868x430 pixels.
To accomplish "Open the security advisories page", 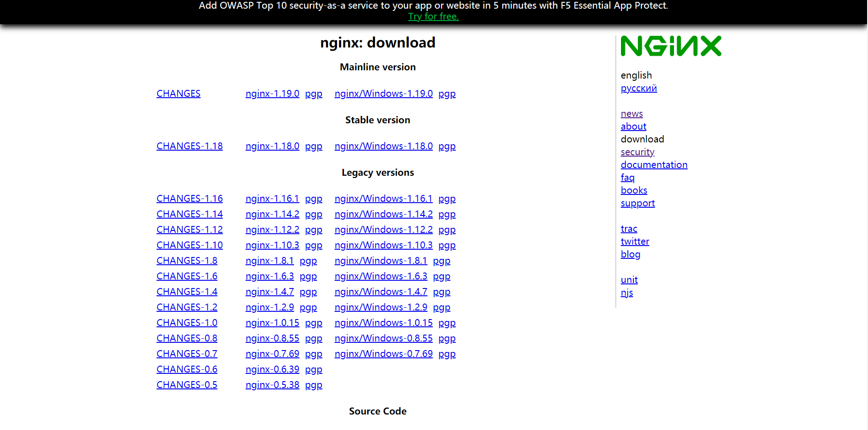I will point(637,152).
